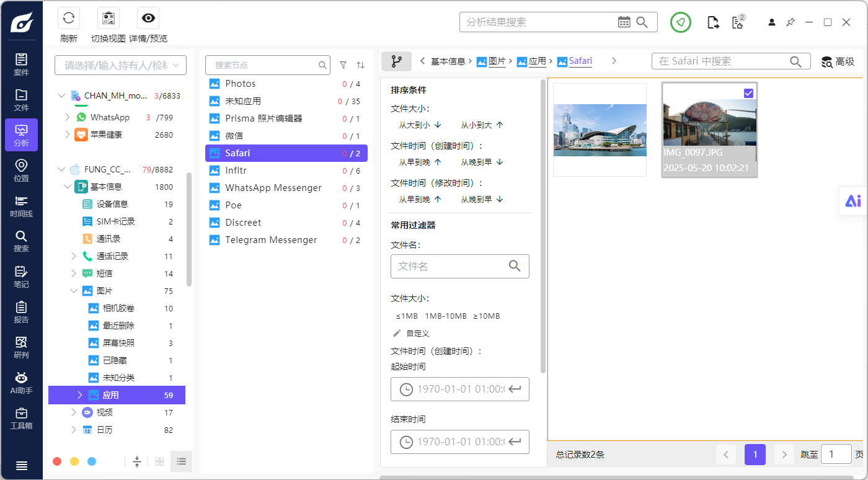
Task: Filter by ≤1MB file size
Action: pyautogui.click(x=407, y=316)
